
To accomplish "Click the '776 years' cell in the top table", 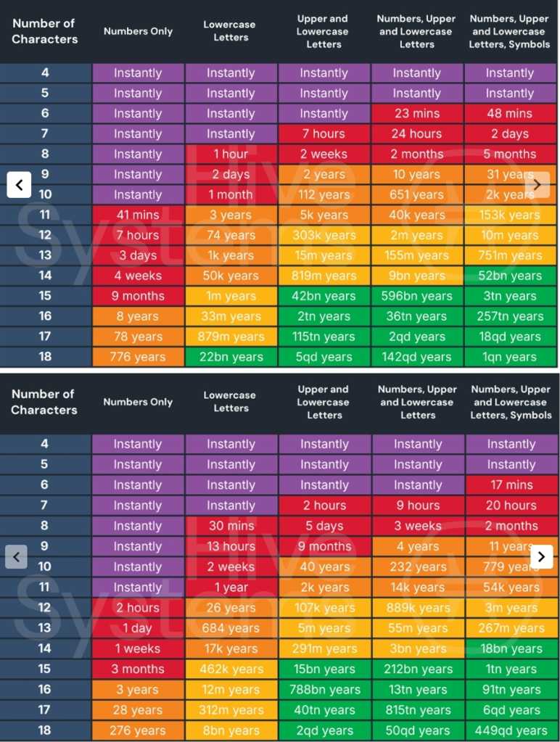I will pos(138,357).
